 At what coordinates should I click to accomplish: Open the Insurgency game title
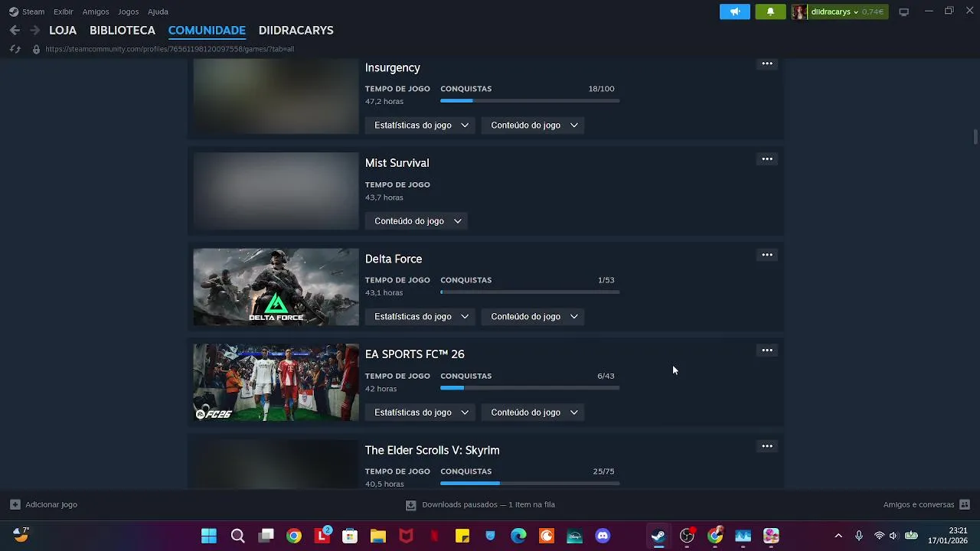[x=393, y=68]
